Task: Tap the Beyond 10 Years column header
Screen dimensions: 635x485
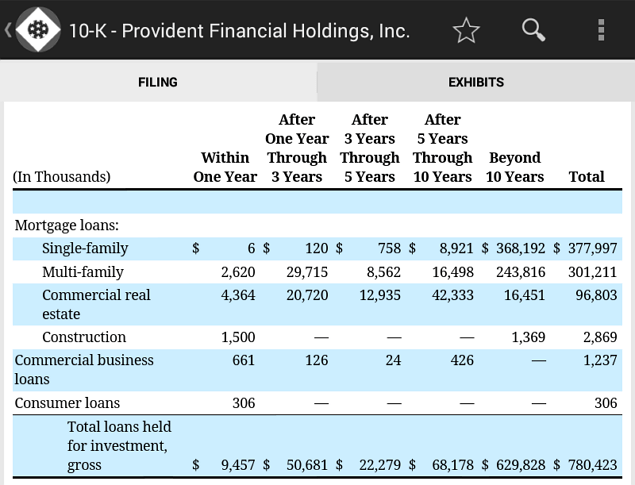Action: pyautogui.click(x=515, y=167)
